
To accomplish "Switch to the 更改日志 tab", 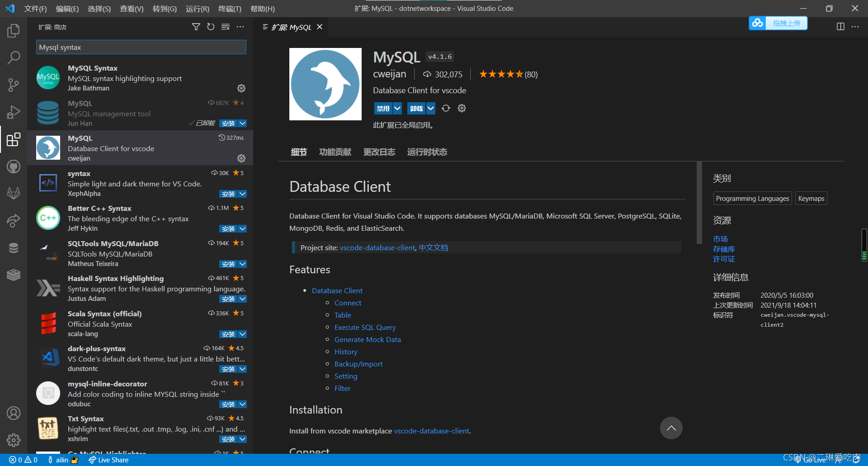I will point(379,152).
